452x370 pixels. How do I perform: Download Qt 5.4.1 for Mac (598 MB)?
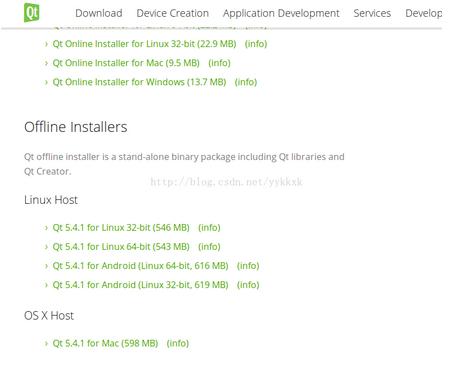coord(105,343)
